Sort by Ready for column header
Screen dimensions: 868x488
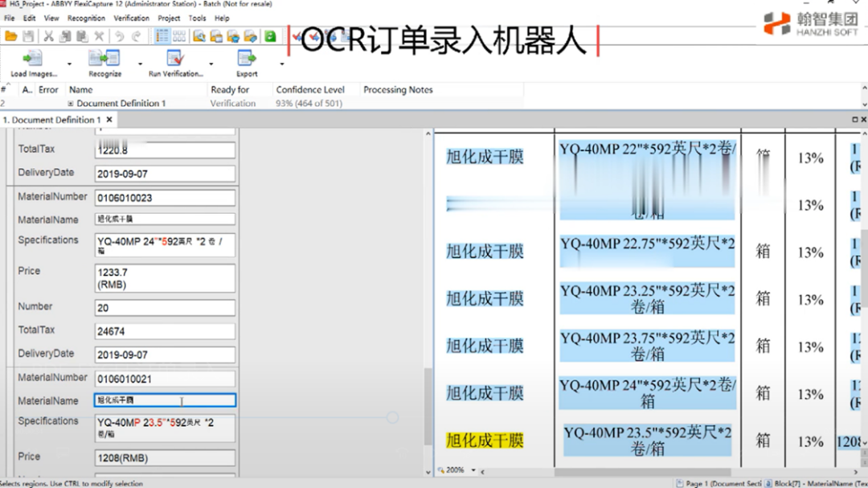[x=230, y=90]
